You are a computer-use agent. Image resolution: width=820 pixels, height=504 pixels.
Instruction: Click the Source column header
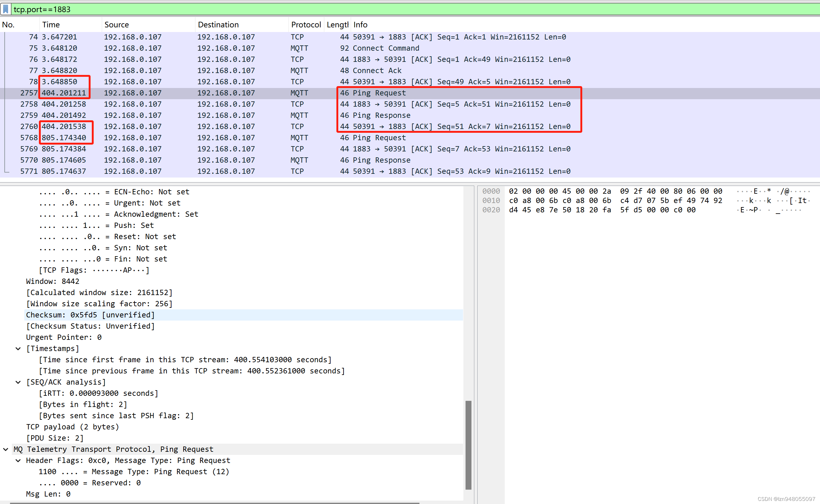[116, 25]
